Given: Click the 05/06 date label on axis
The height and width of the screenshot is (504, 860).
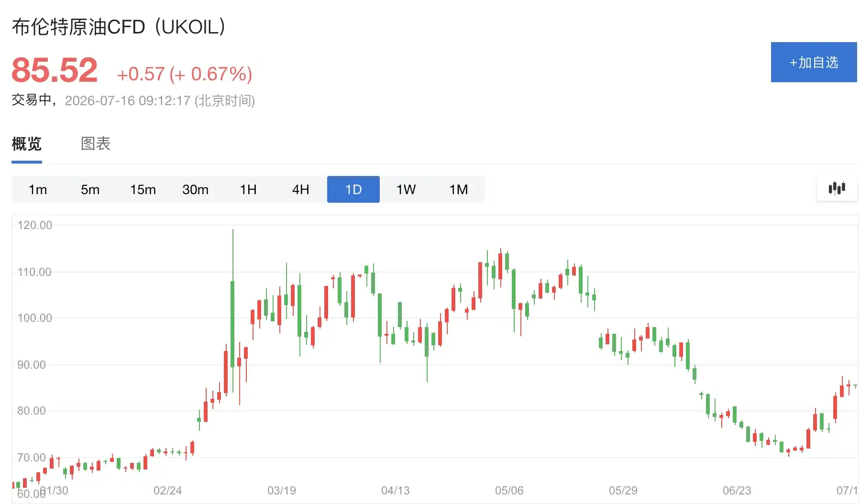Looking at the screenshot, I should tap(509, 491).
